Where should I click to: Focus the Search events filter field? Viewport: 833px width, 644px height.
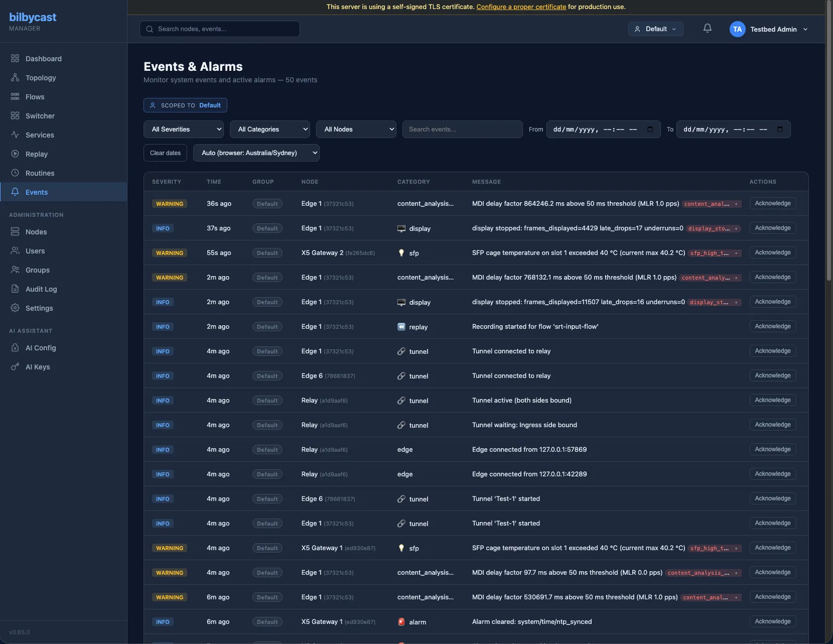(x=462, y=130)
